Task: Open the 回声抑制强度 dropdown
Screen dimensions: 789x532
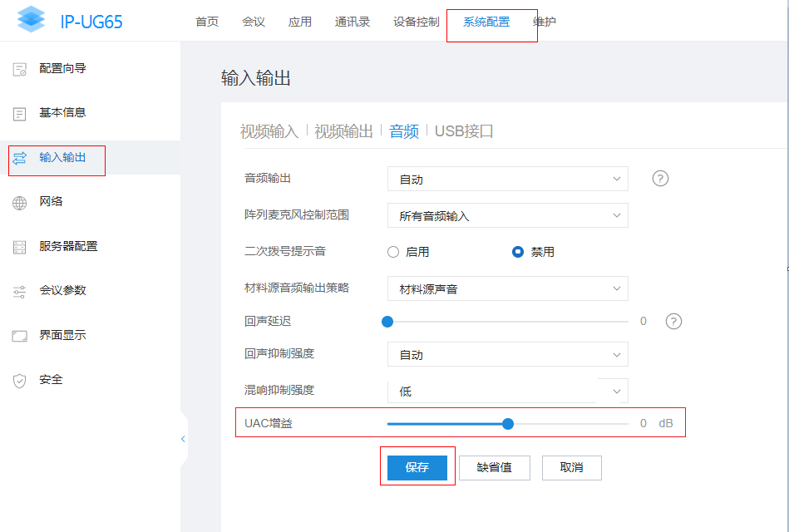Action: click(x=508, y=354)
